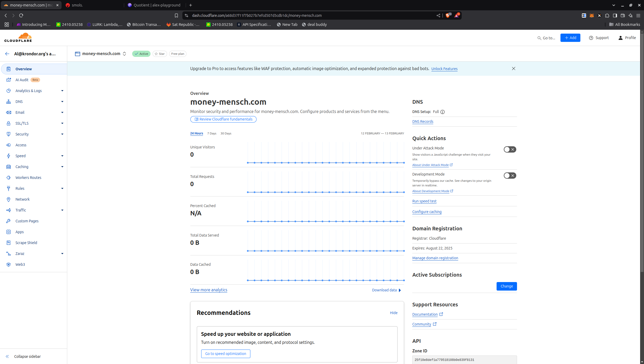Open the Scrape Shield section
The width and height of the screenshot is (644, 364).
click(26, 242)
